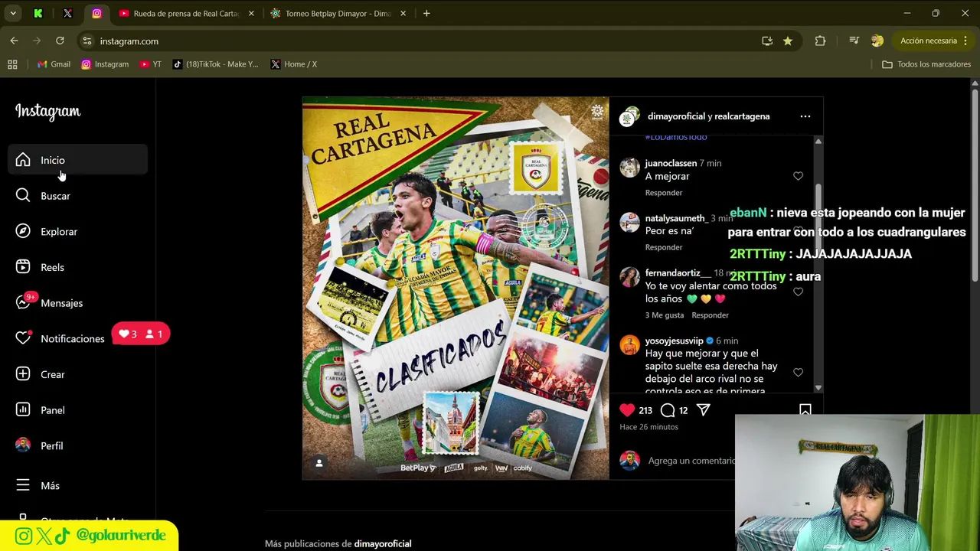
Task: Open fernandaortiz__ avatar
Action: point(629,277)
